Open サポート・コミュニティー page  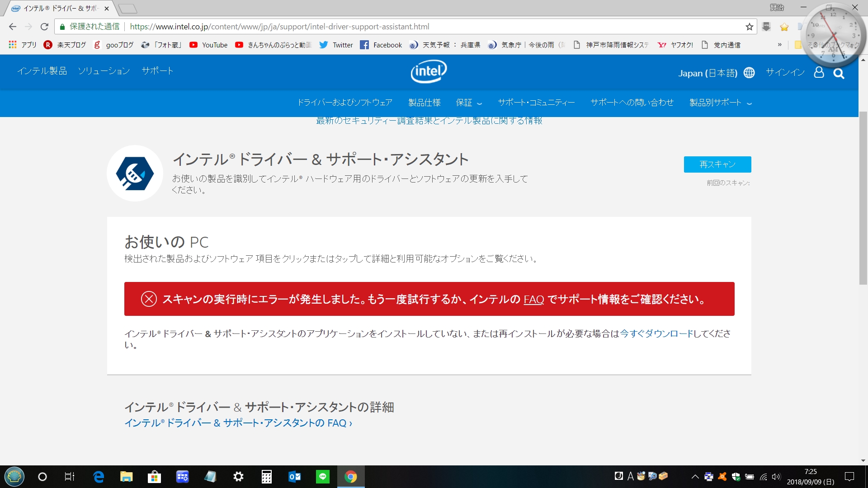536,103
